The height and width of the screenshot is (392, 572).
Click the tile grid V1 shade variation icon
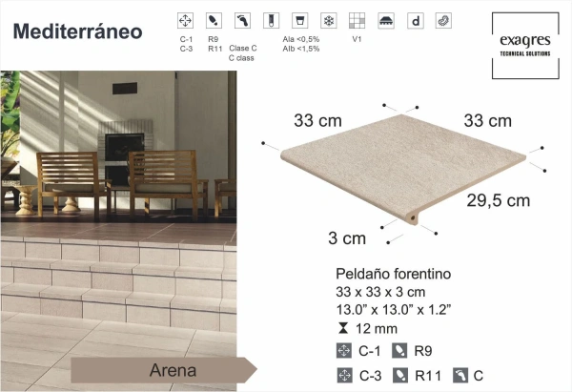(x=357, y=20)
